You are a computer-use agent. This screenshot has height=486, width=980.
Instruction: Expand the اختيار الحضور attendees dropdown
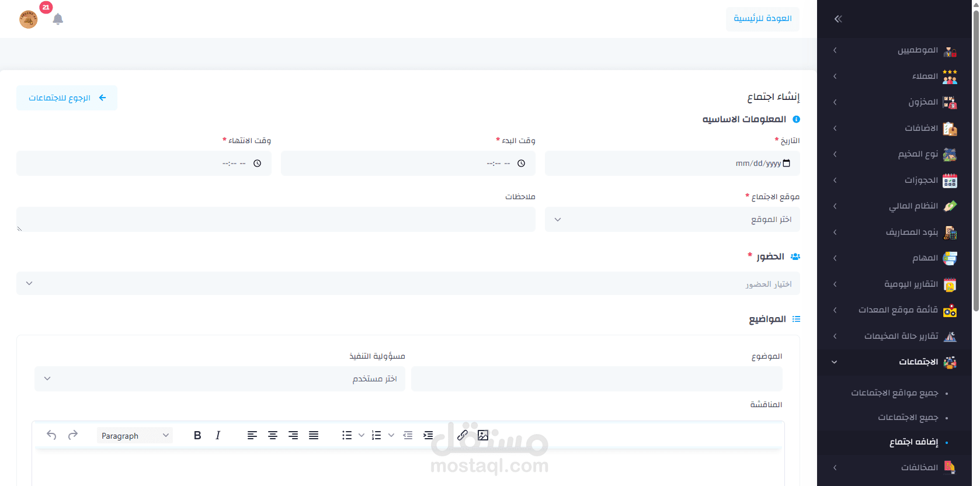point(408,284)
